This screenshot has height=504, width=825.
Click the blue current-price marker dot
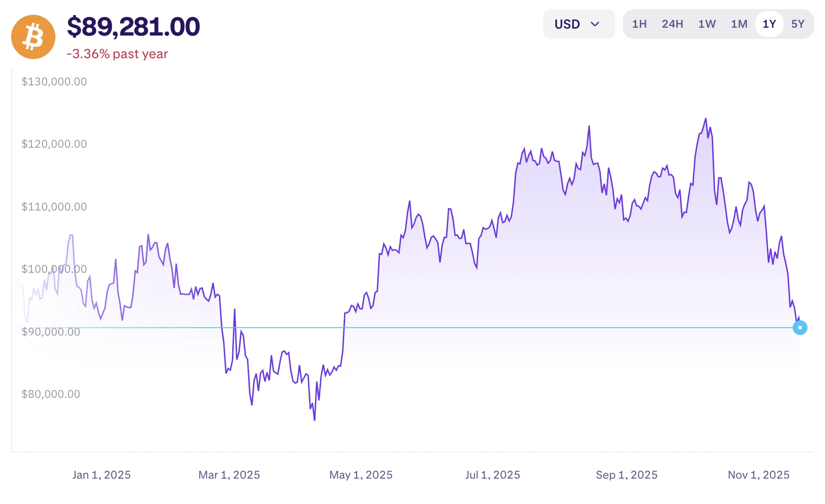click(800, 328)
